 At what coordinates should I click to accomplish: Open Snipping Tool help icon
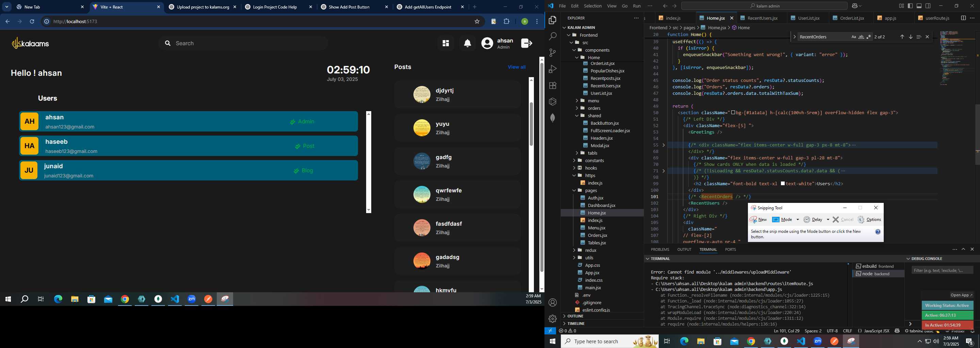click(878, 232)
